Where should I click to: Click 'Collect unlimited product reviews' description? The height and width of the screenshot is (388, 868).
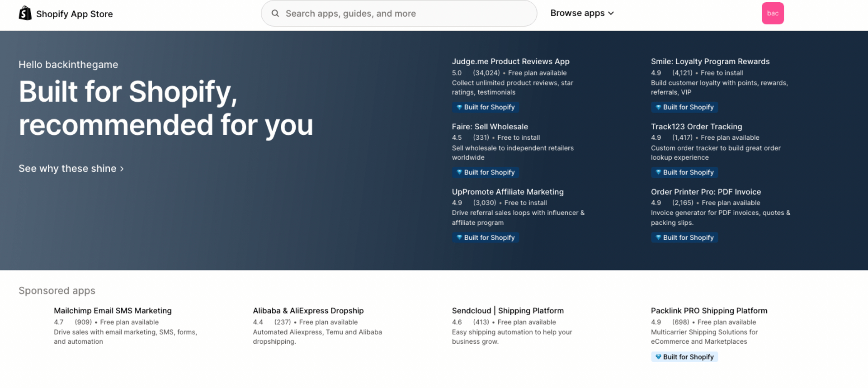512,87
